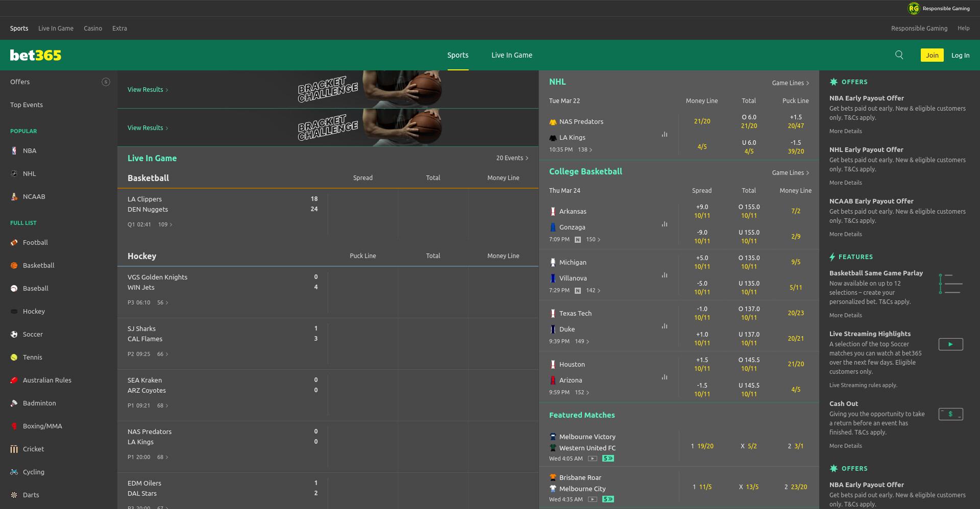Open stats icon for Michigan vs Villanova
Screen dimensions: 980x509
click(x=665, y=275)
